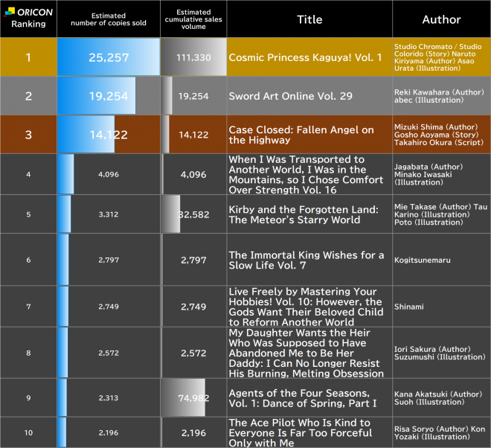Click the 'Estimated cumulative sales volume' header
Viewport: 491px width, 448px height.
point(193,19)
